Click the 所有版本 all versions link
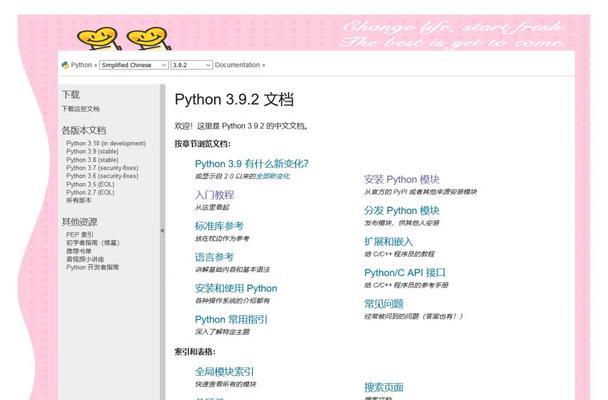Viewport: 608px width, 400px height. point(79,200)
